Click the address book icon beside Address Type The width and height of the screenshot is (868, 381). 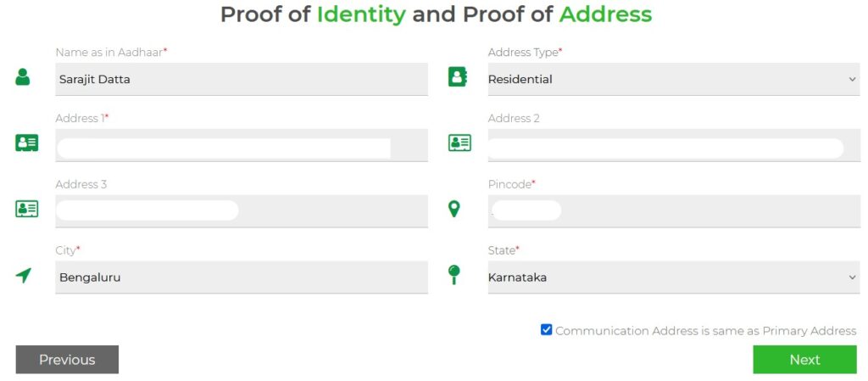point(458,77)
